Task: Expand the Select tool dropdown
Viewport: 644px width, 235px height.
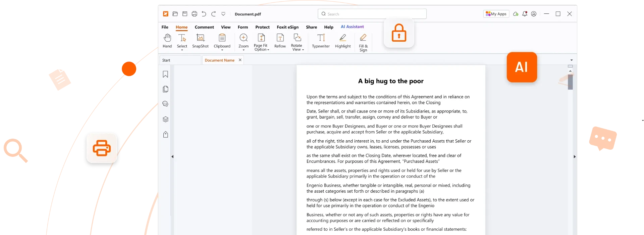Action: [182, 50]
